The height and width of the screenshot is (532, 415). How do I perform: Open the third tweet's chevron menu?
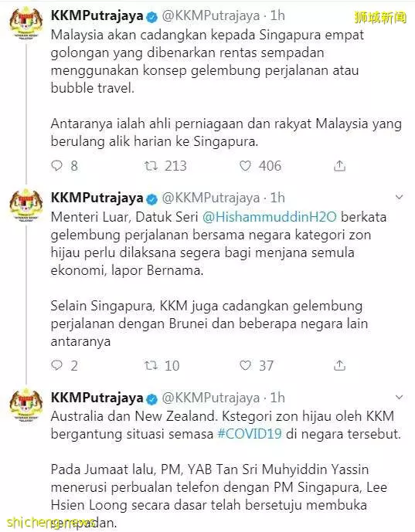click(x=400, y=397)
